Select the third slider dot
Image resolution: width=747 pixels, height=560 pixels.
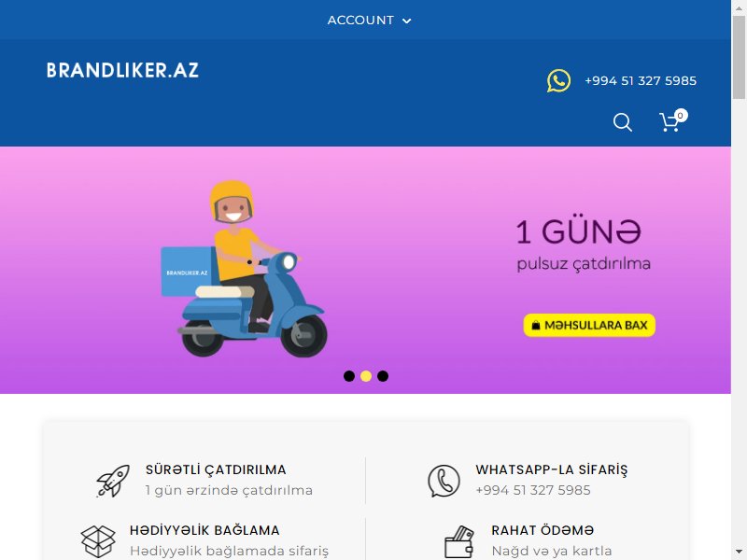[x=383, y=376]
